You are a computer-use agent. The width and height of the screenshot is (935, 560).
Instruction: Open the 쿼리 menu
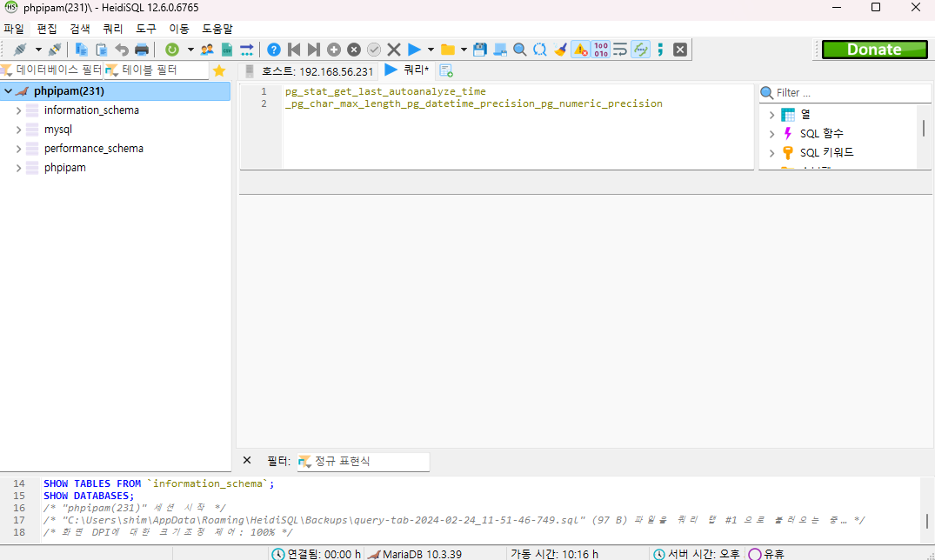(113, 29)
